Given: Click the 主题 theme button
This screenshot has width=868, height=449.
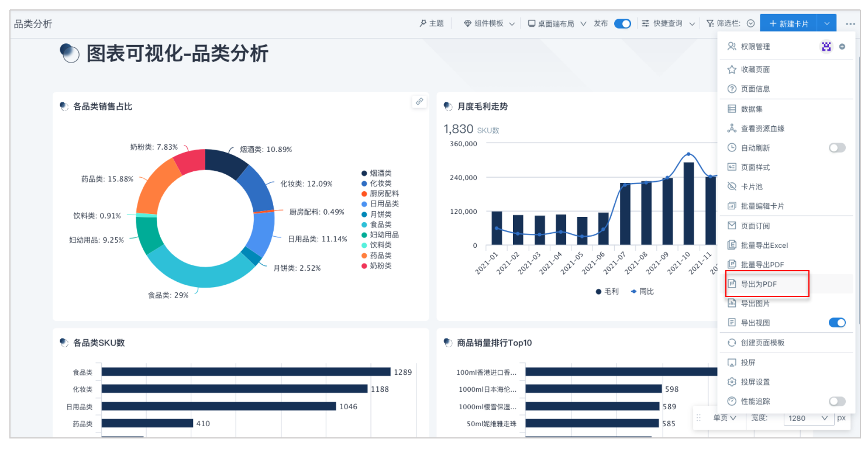Looking at the screenshot, I should click(432, 24).
